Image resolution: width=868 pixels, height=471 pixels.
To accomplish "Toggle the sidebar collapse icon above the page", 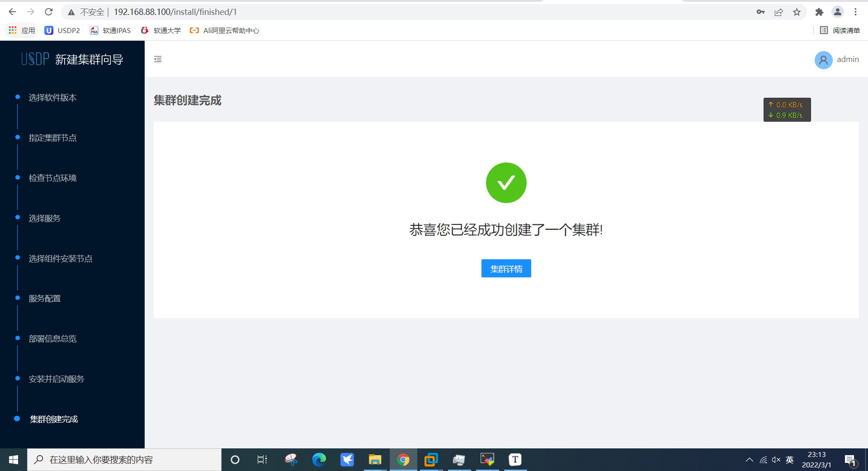I will pyautogui.click(x=158, y=59).
